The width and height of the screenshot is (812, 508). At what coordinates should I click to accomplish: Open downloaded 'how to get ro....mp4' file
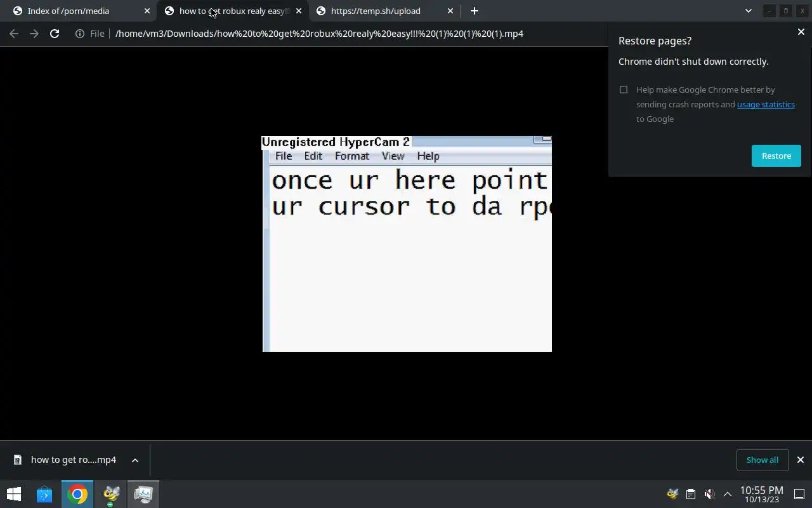[x=74, y=460]
